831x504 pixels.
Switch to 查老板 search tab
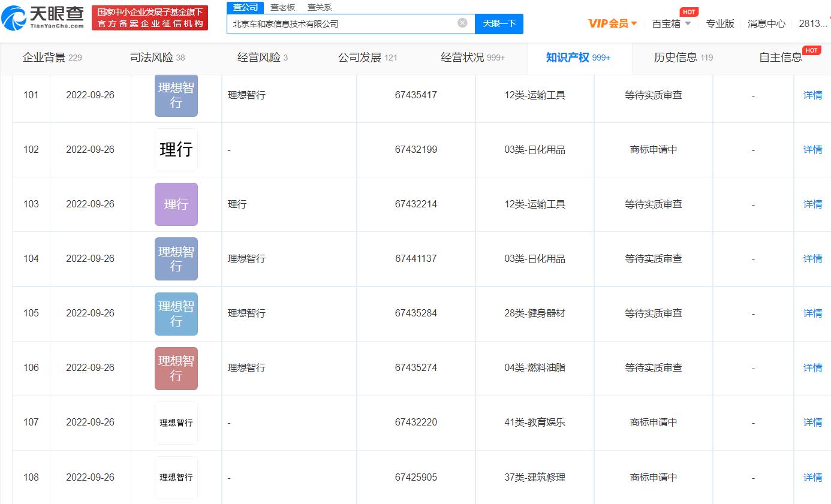[282, 7]
